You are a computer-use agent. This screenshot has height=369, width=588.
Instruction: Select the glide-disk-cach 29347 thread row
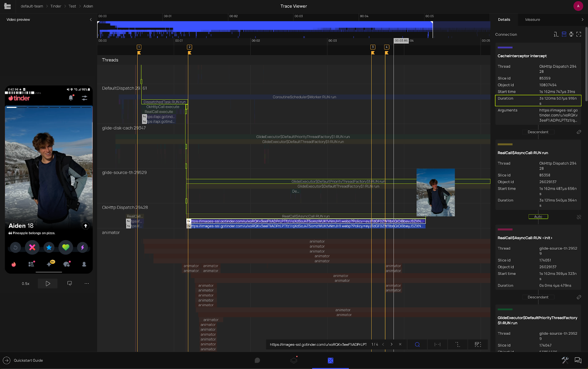coord(124,128)
